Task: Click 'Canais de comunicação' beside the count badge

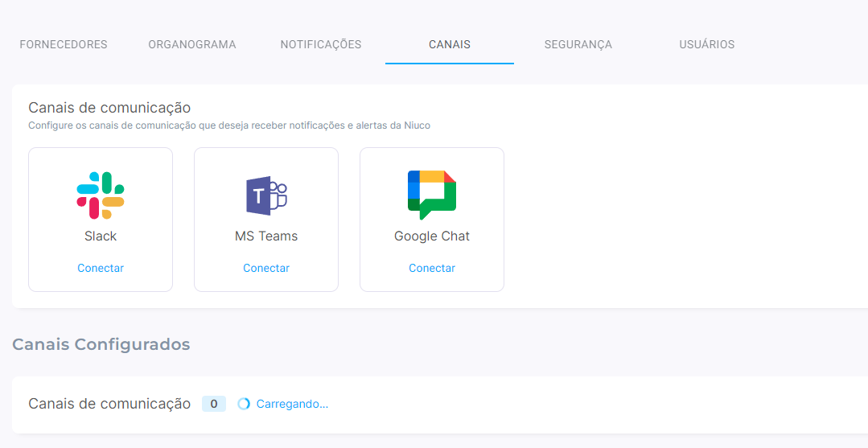Action: (x=109, y=405)
